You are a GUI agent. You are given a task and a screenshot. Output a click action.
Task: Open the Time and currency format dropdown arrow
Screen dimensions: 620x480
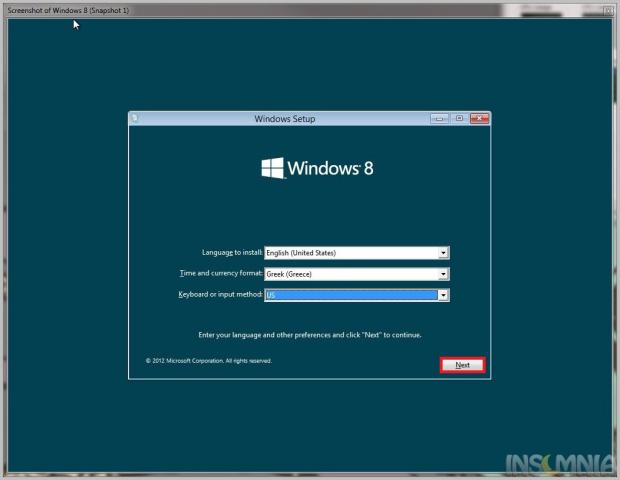tap(443, 274)
